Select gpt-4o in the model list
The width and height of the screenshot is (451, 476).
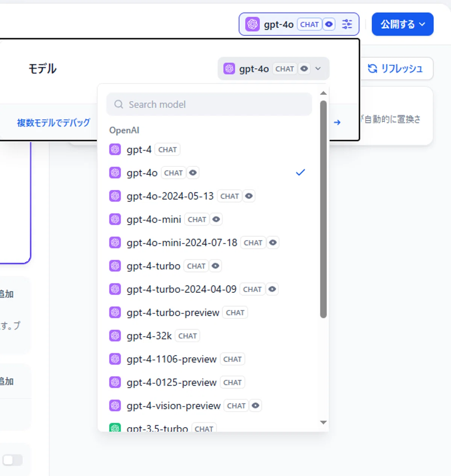209,173
